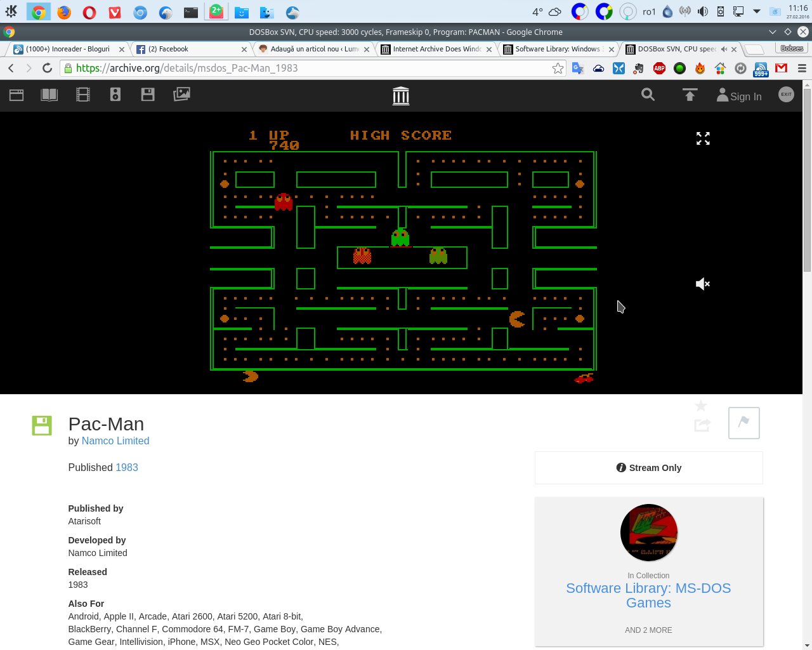This screenshot has width=812, height=650.
Task: Click the upload arrow icon
Action: pos(690,95)
